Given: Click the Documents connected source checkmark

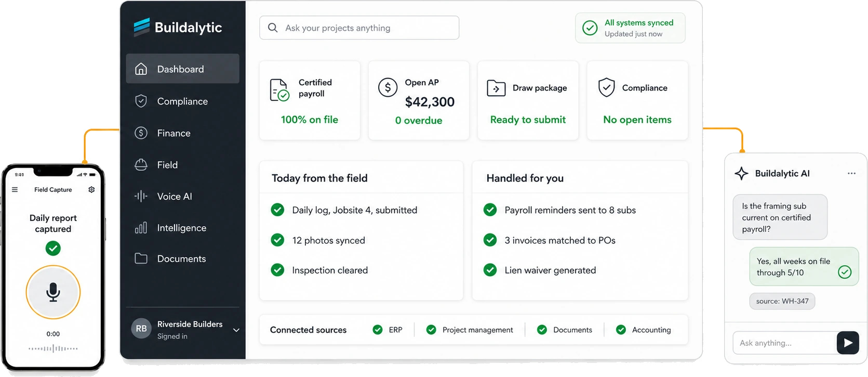Looking at the screenshot, I should (542, 330).
